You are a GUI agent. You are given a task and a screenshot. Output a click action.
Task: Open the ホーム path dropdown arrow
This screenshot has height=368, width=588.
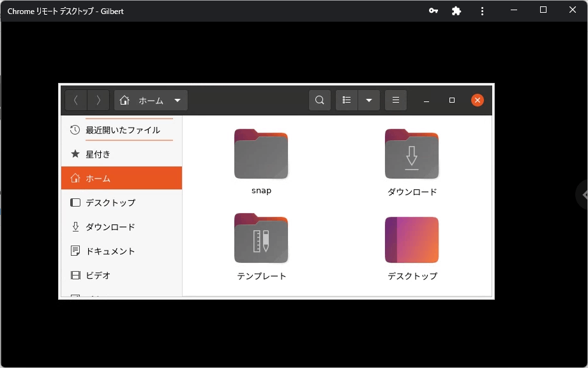click(x=177, y=100)
